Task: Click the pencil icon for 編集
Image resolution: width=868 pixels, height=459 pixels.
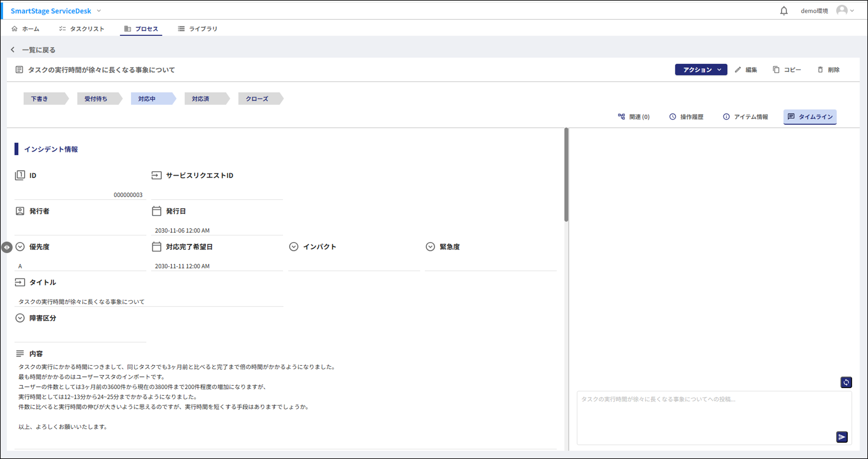Action: tap(738, 70)
